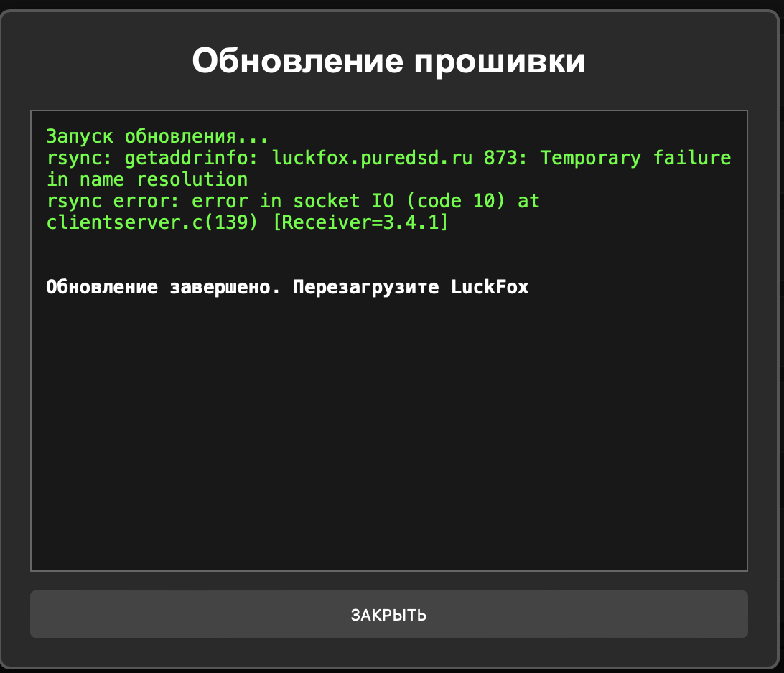Viewport: 784px width, 673px height.
Task: Click the clientserver.c(139) text
Action: 152,223
